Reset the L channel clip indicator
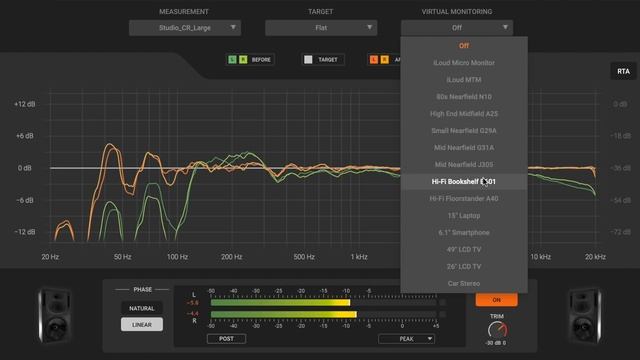The width and height of the screenshot is (640, 360). pyautogui.click(x=442, y=302)
